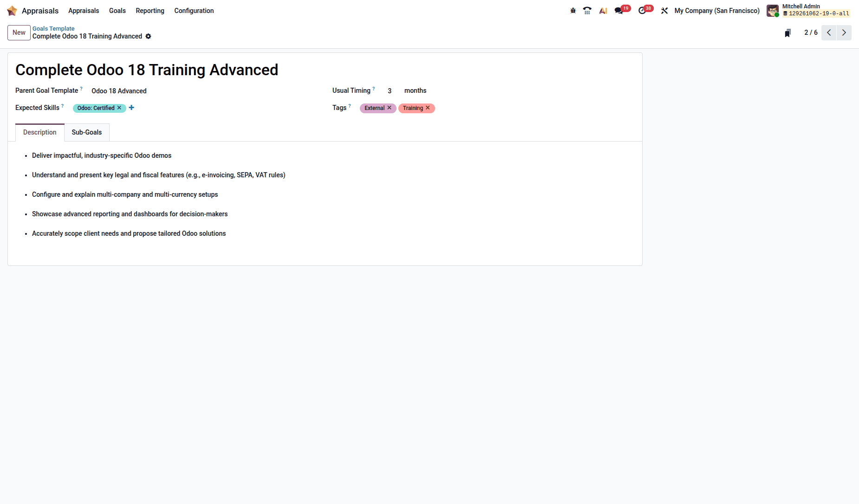This screenshot has width=859, height=504.
Task: Open the gear actions menu beside record title
Action: click(x=148, y=36)
